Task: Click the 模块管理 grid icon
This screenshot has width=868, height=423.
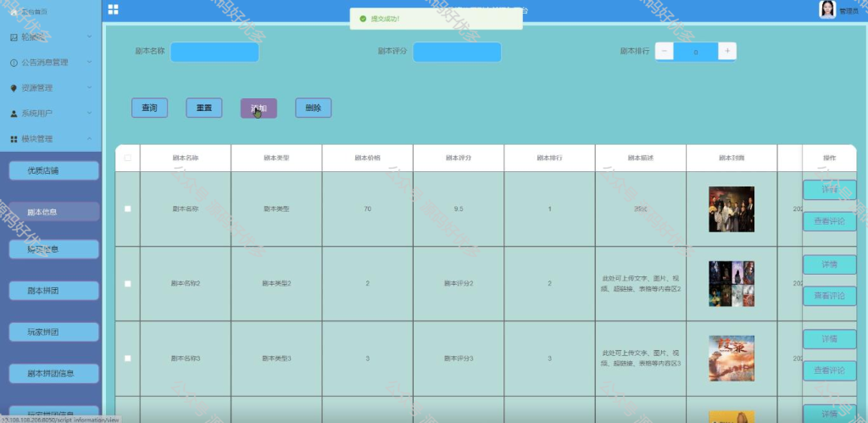Action: 14,139
